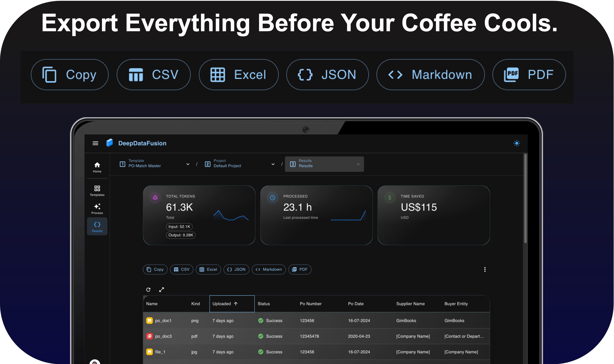Click the DeepDataFusion logo icon
The width and height of the screenshot is (614, 364).
pos(110,143)
